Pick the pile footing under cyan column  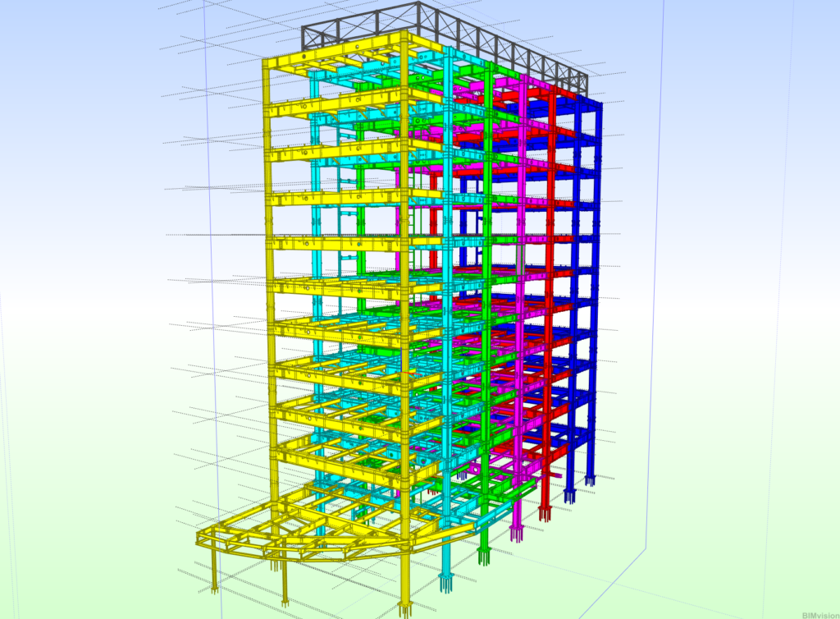[446, 584]
